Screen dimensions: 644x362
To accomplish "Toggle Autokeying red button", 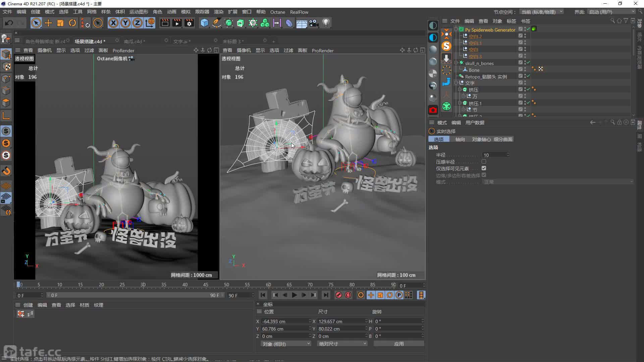I will click(348, 295).
